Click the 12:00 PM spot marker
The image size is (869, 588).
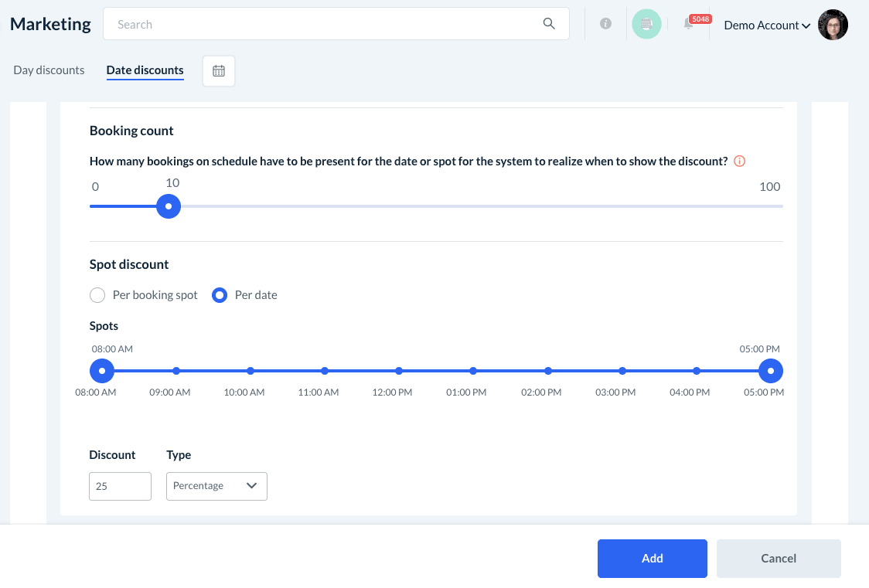(399, 371)
